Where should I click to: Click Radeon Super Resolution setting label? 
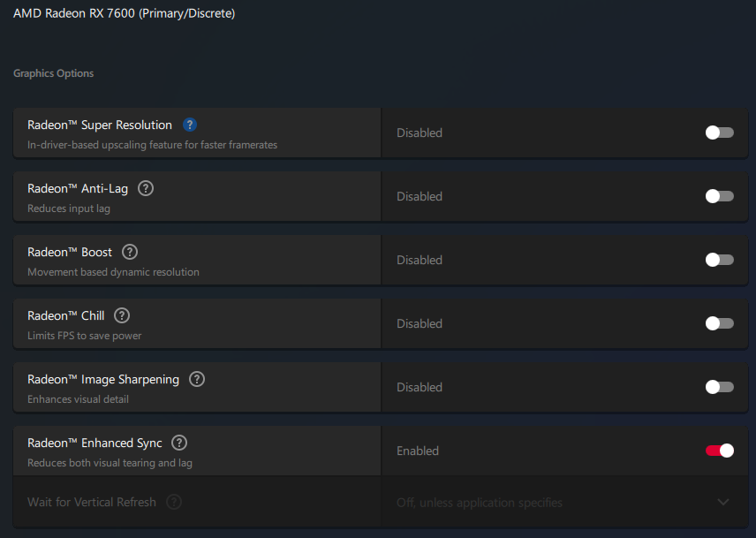[99, 125]
